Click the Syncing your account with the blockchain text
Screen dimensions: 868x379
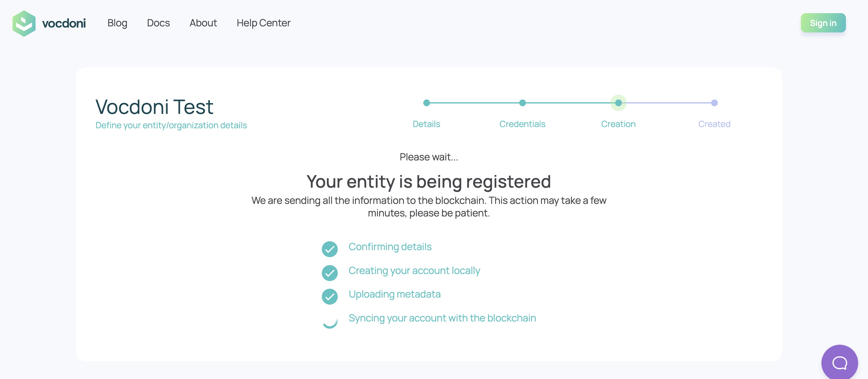(x=442, y=318)
